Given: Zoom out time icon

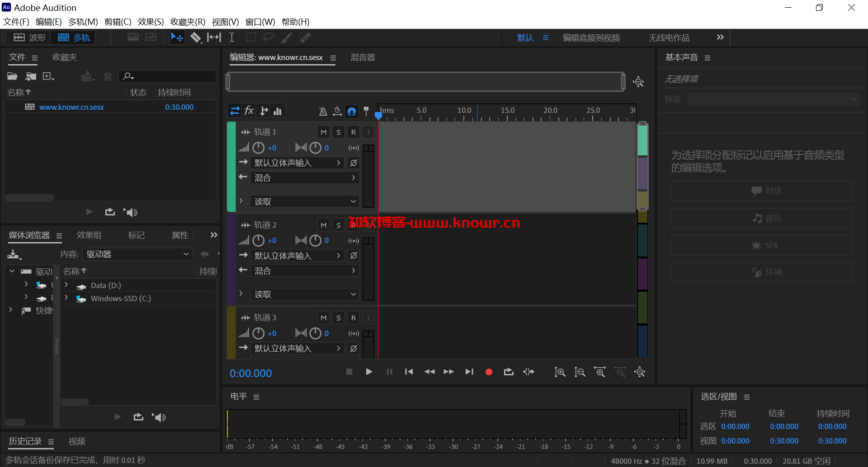Looking at the screenshot, I should click(620, 372).
